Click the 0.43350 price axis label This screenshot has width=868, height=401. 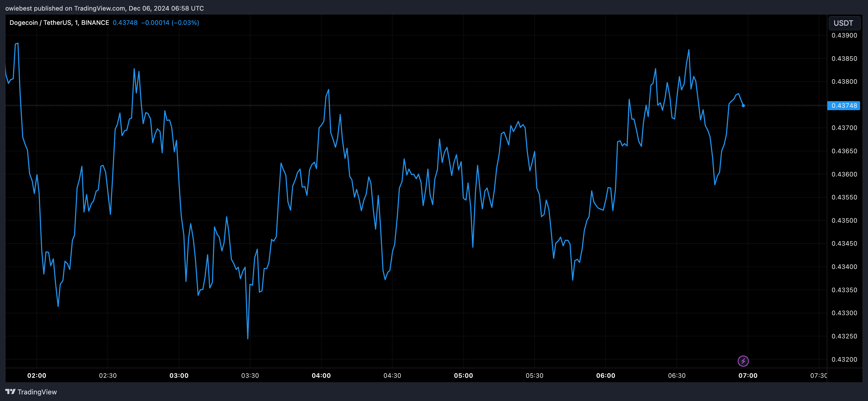(844, 290)
